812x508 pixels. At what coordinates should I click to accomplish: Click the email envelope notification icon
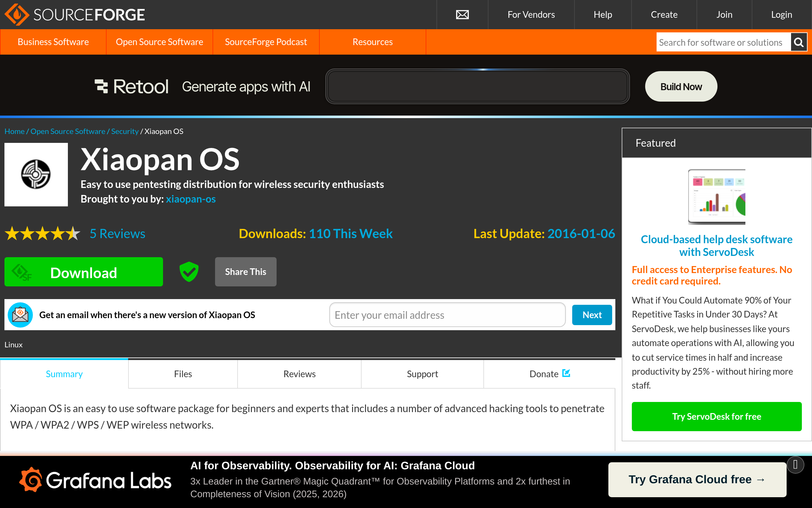point(20,315)
